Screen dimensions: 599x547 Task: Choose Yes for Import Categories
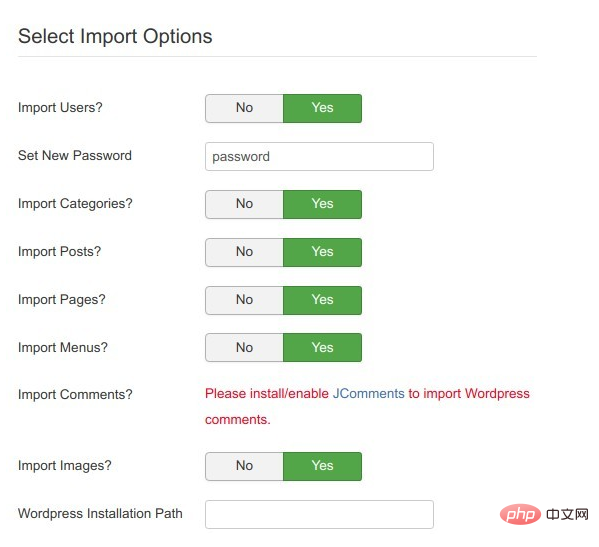[x=322, y=204]
